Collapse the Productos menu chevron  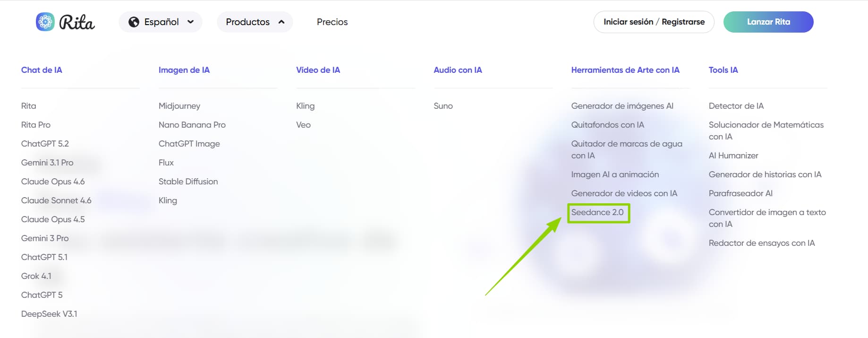tap(281, 22)
